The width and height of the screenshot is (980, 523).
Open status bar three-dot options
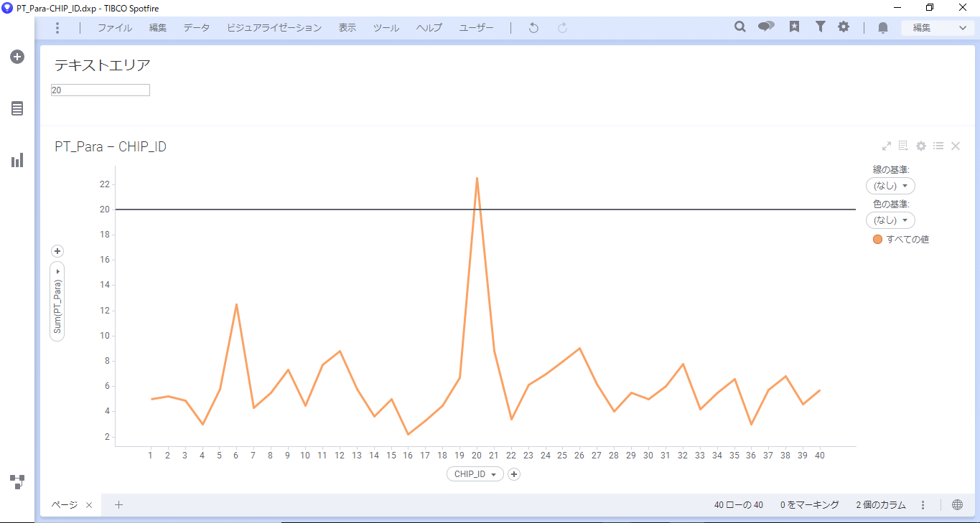pyautogui.click(x=923, y=505)
